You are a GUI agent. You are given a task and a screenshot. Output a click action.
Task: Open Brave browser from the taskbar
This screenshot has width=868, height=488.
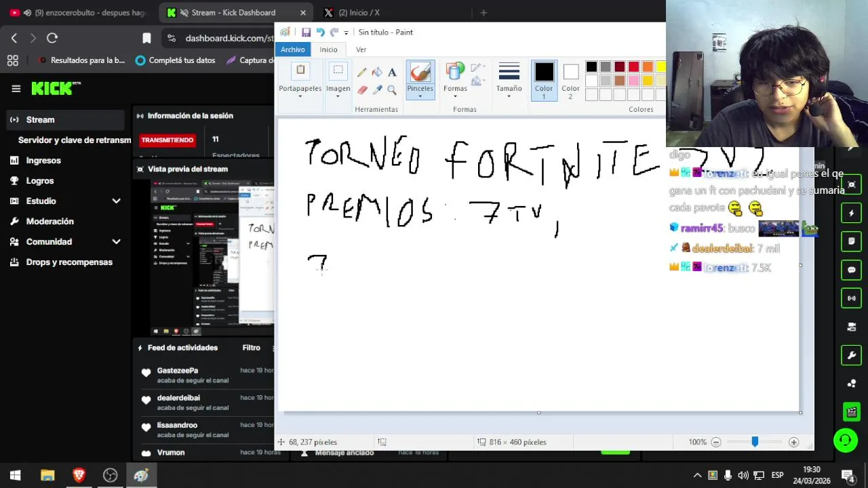click(x=79, y=475)
